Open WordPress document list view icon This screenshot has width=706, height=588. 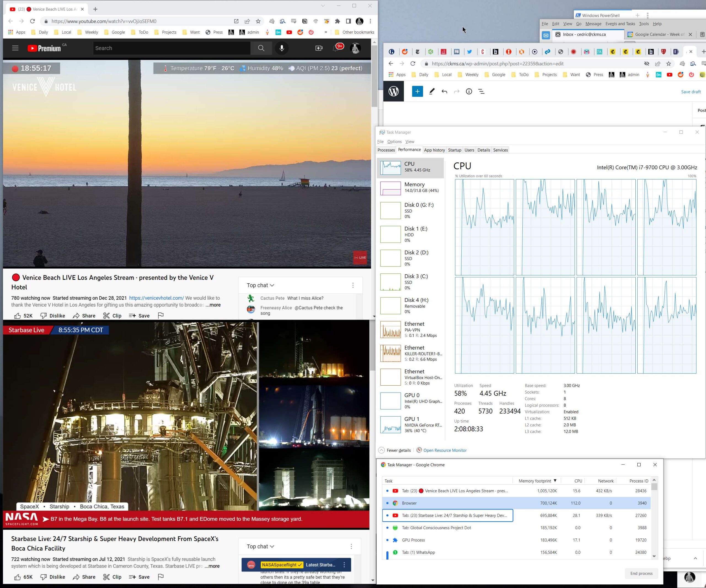point(481,92)
